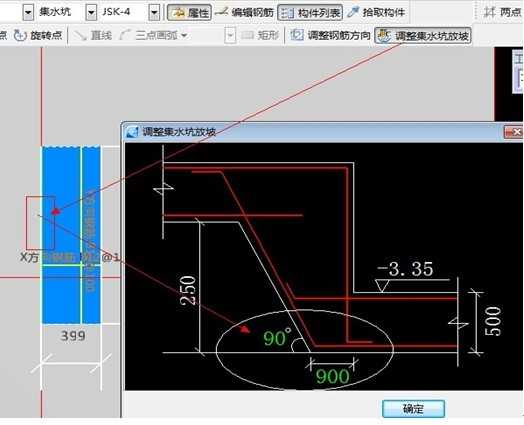Click the 调整集水坑放坡 icon
The height and width of the screenshot is (425, 524).
click(x=384, y=35)
